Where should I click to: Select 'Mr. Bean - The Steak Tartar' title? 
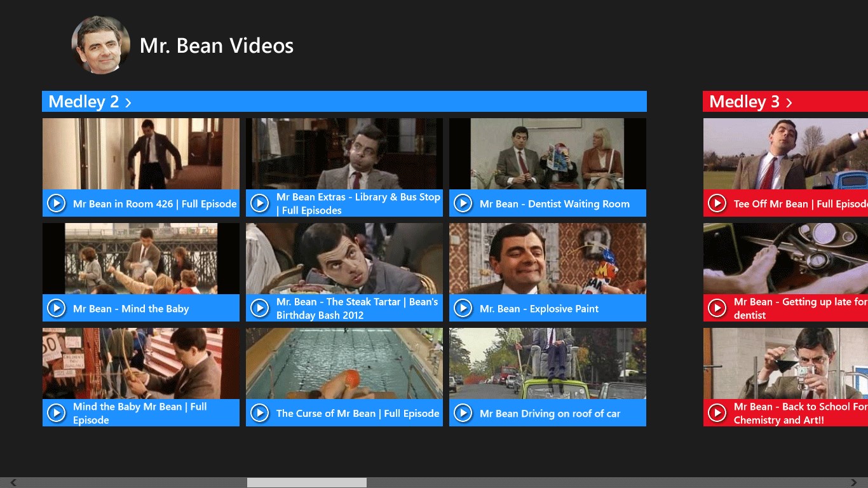(357, 308)
